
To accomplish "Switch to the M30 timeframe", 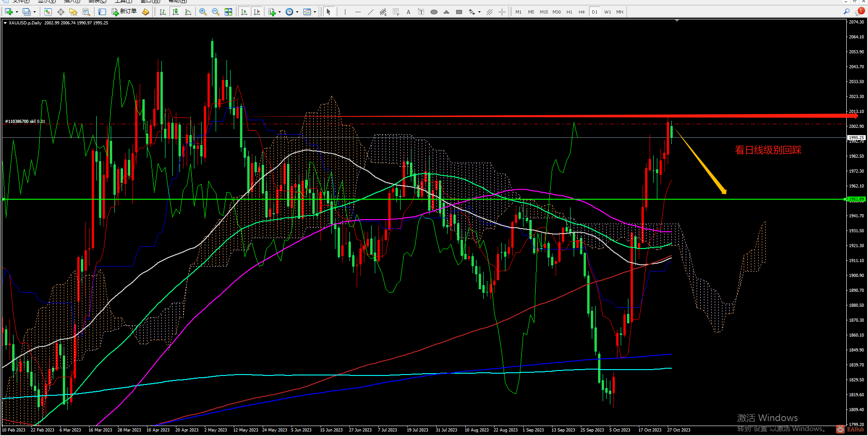I will click(x=557, y=12).
